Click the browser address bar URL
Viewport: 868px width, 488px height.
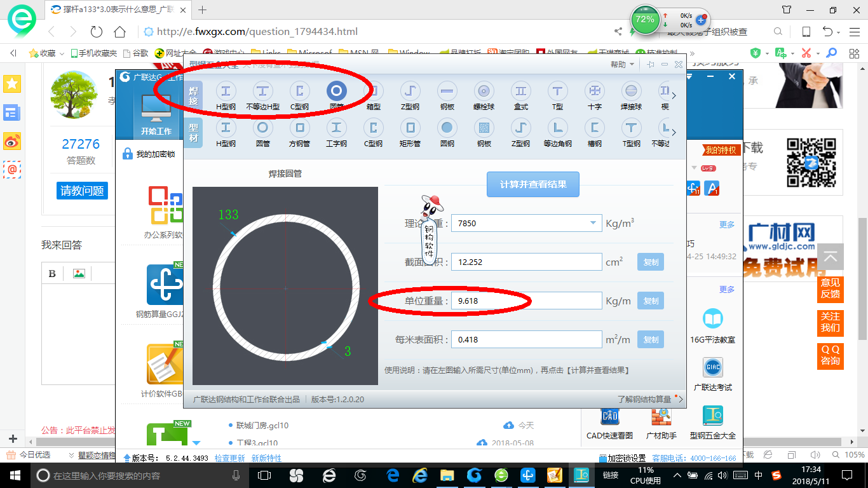(257, 32)
